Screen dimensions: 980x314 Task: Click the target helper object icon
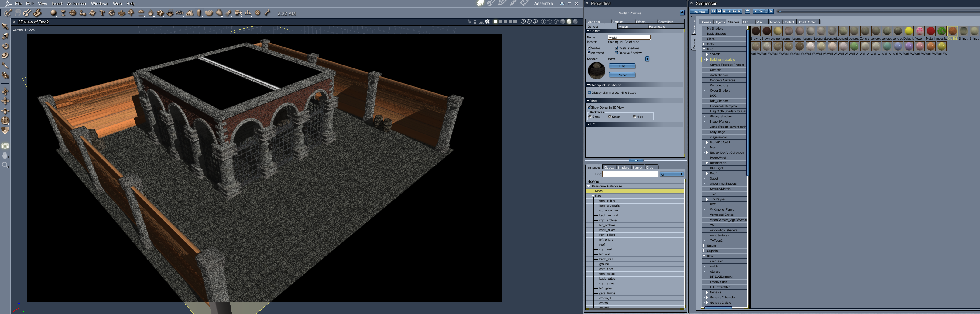[x=258, y=13]
